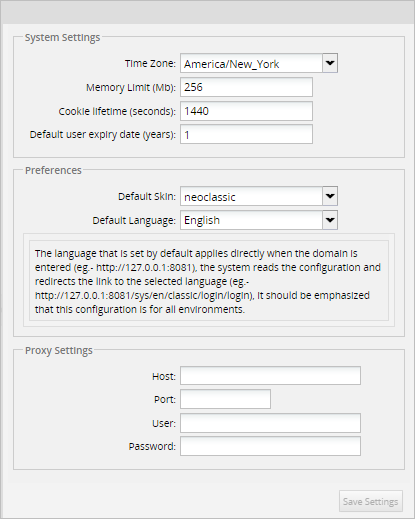Click the Save Settings button
The height and width of the screenshot is (519, 415).
pyautogui.click(x=371, y=501)
